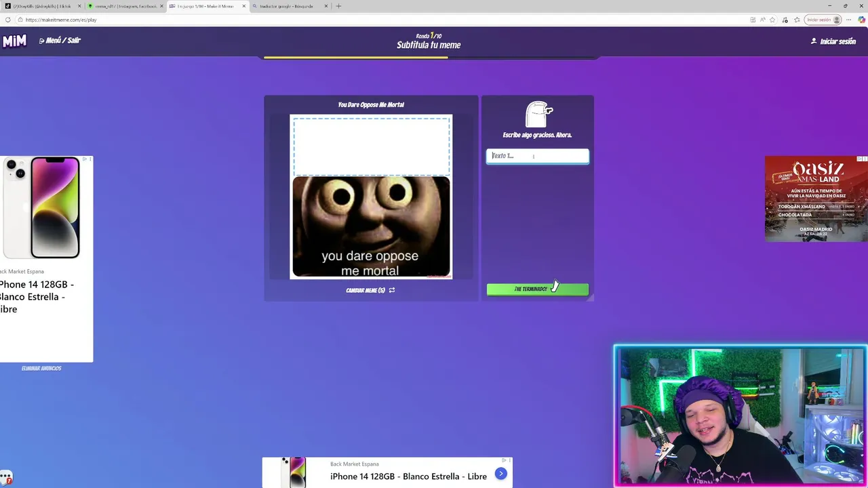Close the traductor google tab
This screenshot has height=488, width=868.
326,6
